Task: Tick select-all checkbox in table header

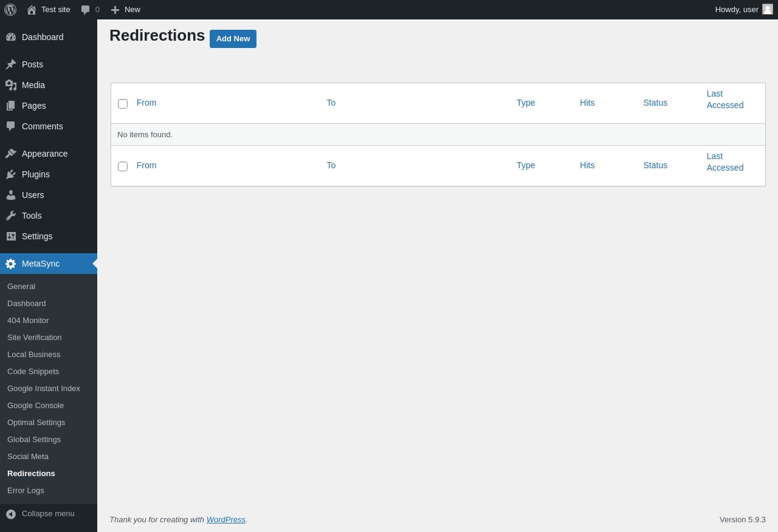Action: pyautogui.click(x=123, y=104)
